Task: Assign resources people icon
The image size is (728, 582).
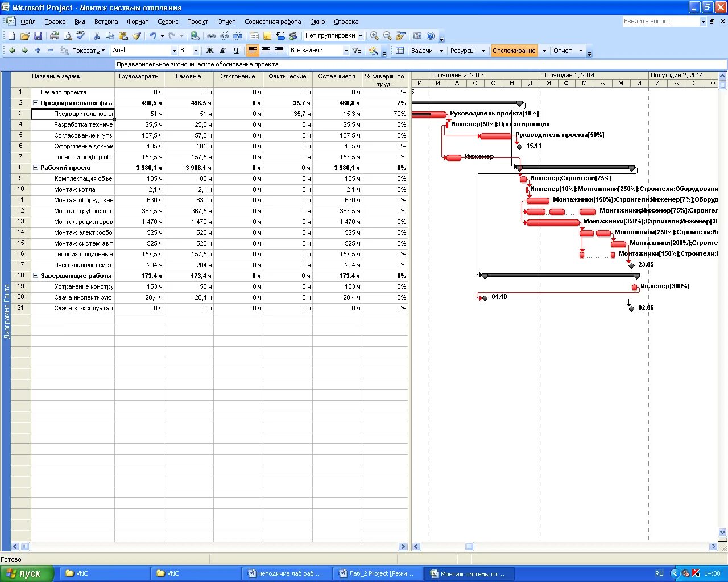Action: tap(293, 36)
